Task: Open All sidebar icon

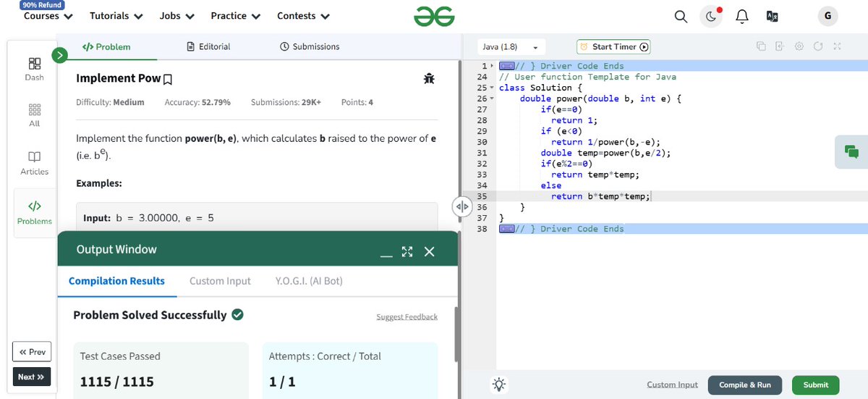Action: pos(34,116)
